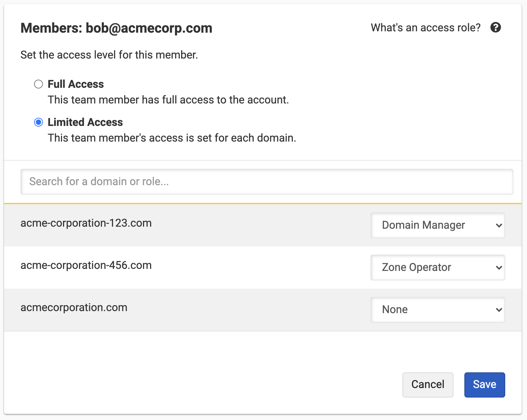Click the acme-corporation-456.com domain name
The image size is (527, 420).
click(86, 265)
